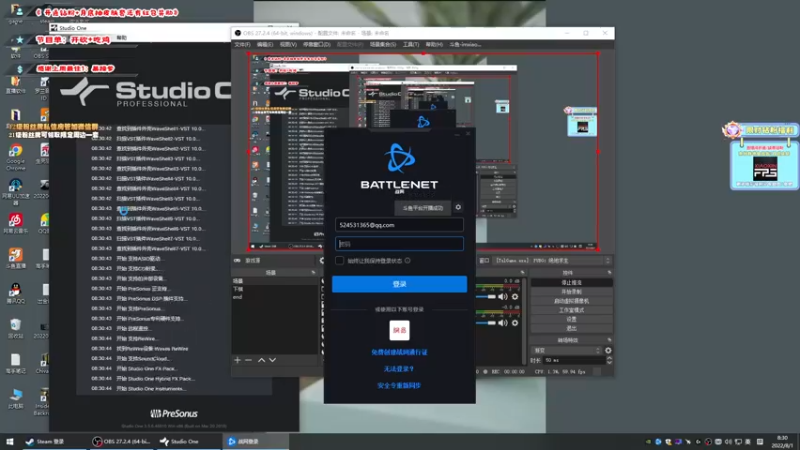Open the 文件(F) menu in OBS
This screenshot has width=800, height=450.
pos(242,44)
